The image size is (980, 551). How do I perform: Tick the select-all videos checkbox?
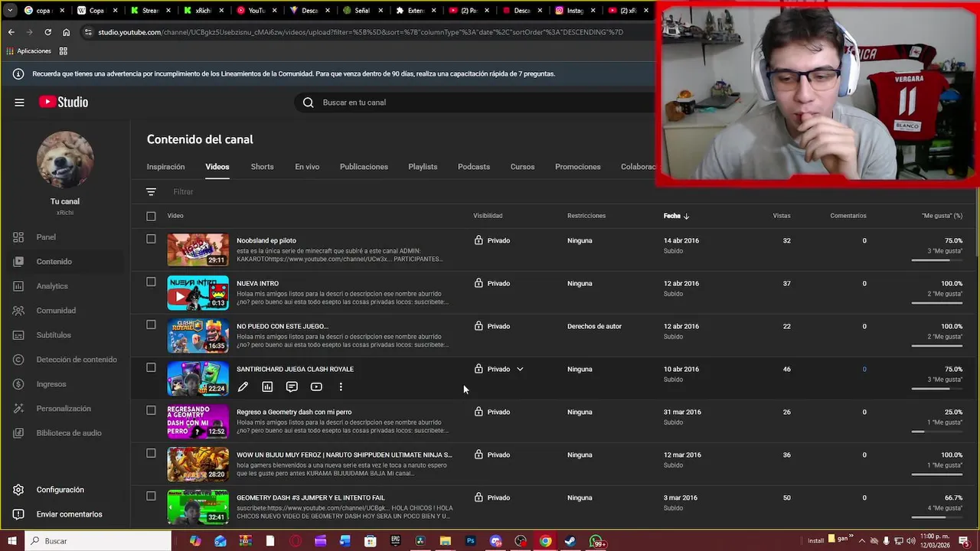(x=151, y=216)
